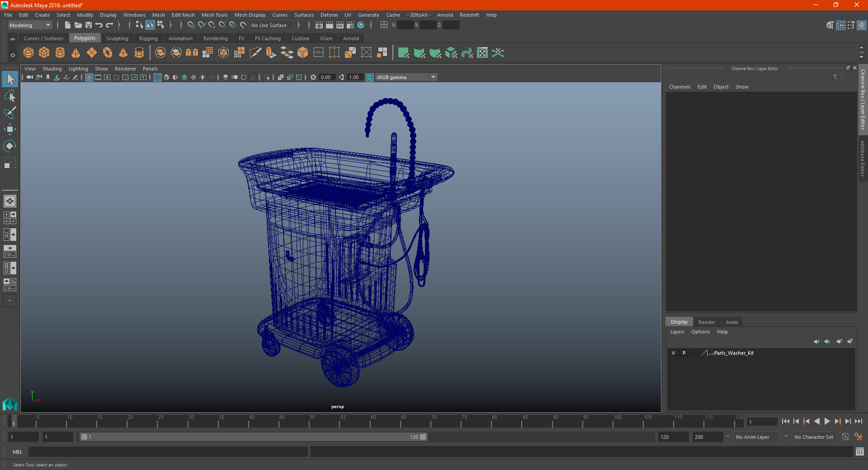Open the Edit Mesh menu

tap(183, 15)
